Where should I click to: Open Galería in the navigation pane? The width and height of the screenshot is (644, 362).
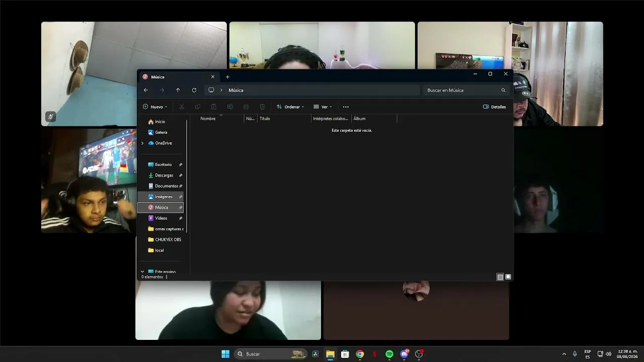click(x=161, y=132)
